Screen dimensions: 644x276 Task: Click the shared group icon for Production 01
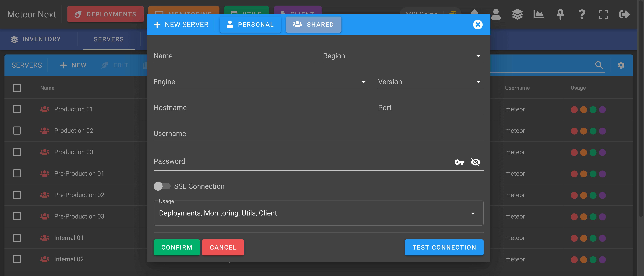(x=45, y=109)
